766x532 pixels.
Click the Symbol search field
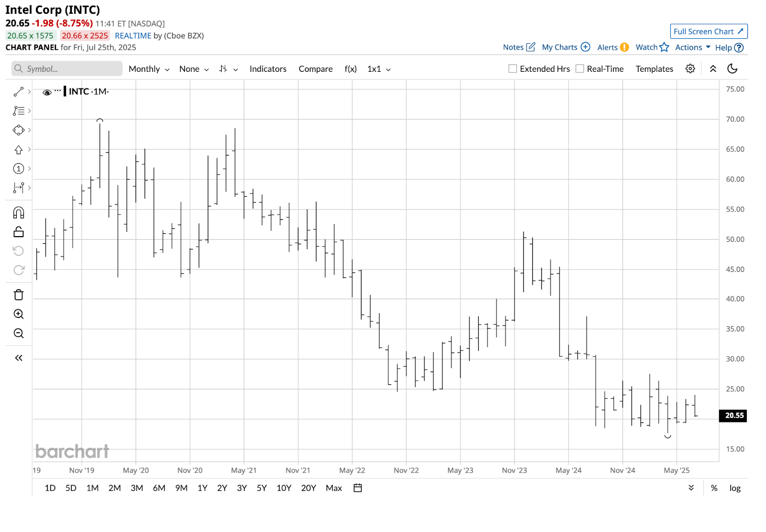click(x=67, y=68)
